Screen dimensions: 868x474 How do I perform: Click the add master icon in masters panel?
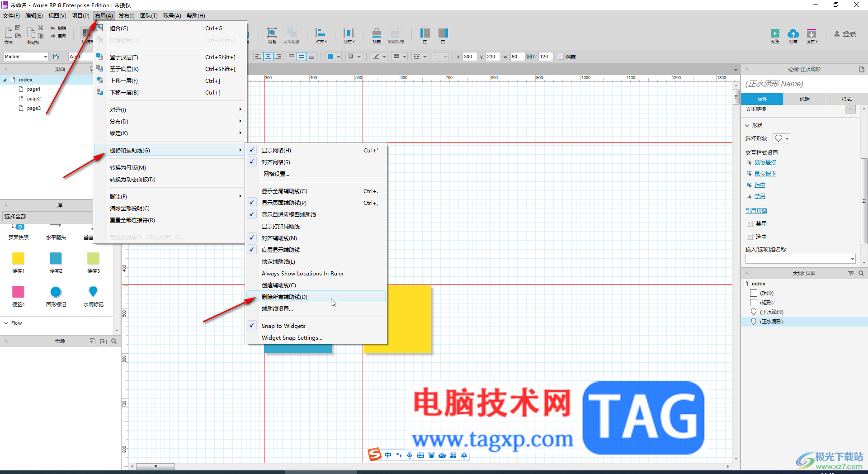coord(93,341)
